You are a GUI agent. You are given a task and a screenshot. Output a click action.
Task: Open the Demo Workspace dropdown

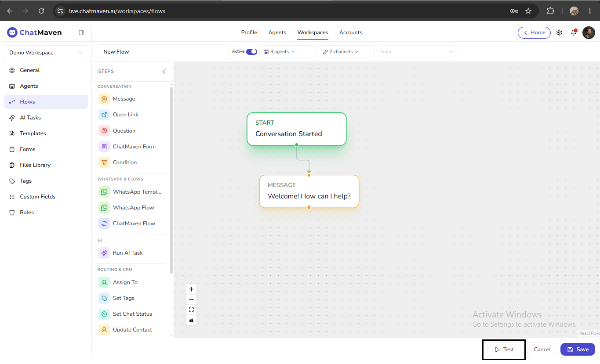tap(46, 53)
